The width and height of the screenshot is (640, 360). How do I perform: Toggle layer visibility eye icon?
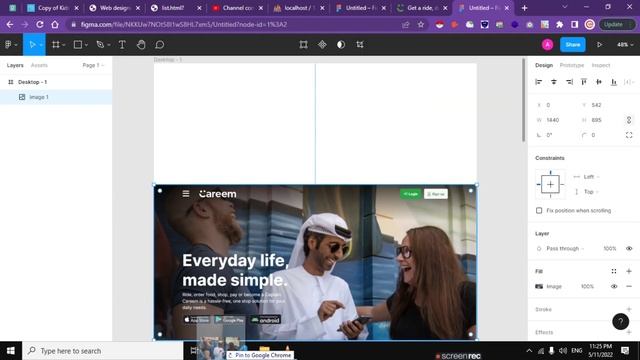(x=629, y=249)
